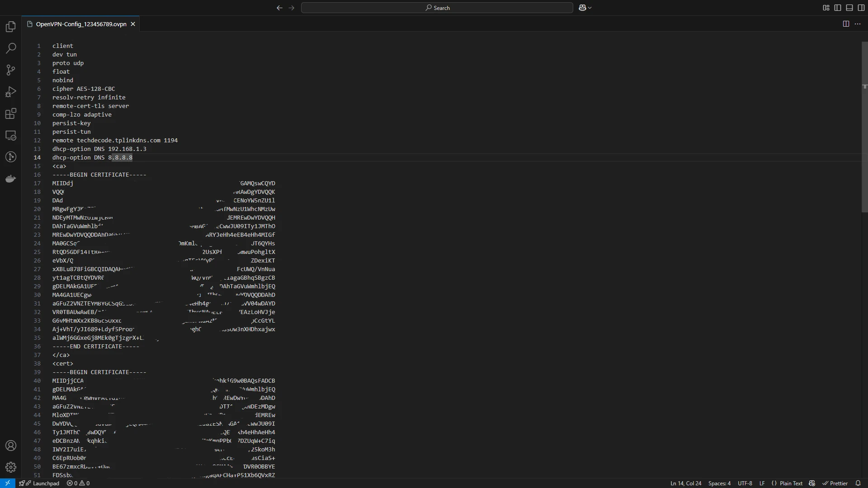
Task: Click the '<cert>' tag line
Action: (63, 364)
